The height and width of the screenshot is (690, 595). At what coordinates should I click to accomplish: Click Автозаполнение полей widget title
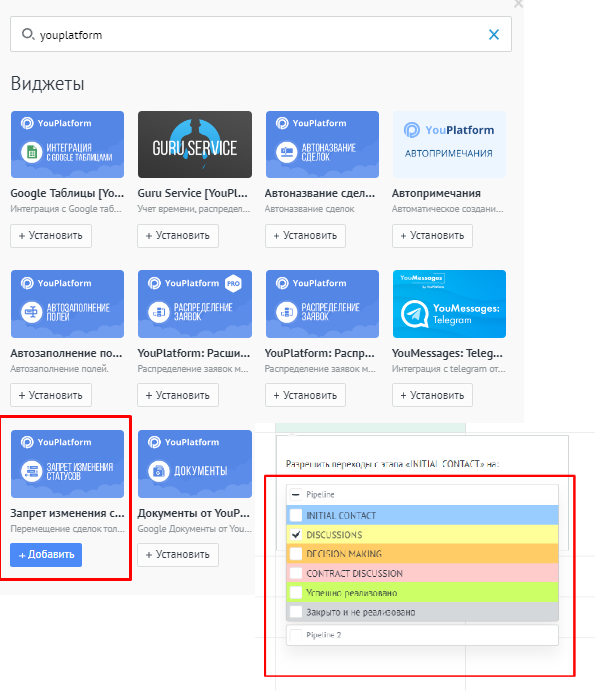click(x=66, y=353)
